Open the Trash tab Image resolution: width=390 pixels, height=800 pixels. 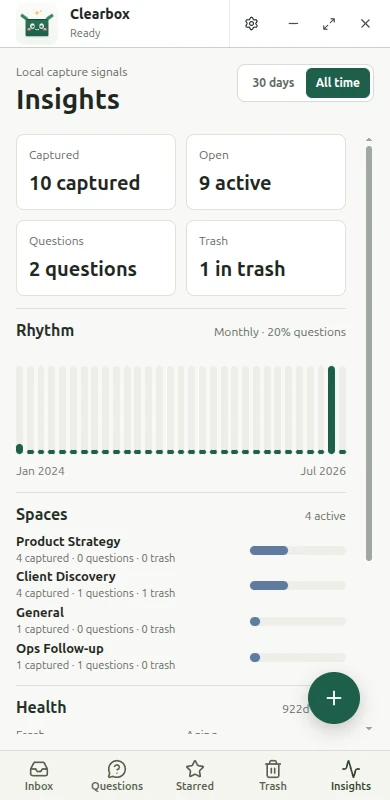[273, 776]
